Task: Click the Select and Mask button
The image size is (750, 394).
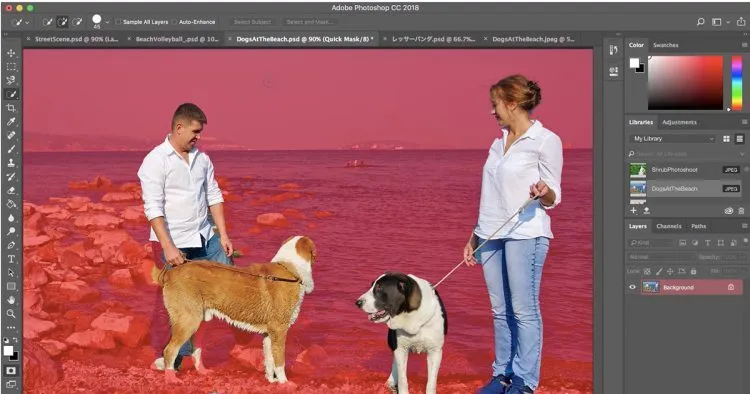Action: coord(309,22)
